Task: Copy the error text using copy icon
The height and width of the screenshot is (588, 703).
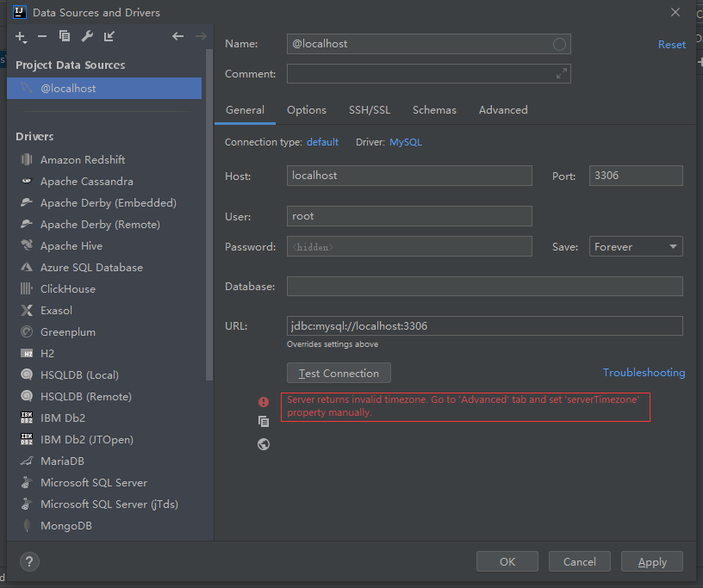Action: (264, 422)
